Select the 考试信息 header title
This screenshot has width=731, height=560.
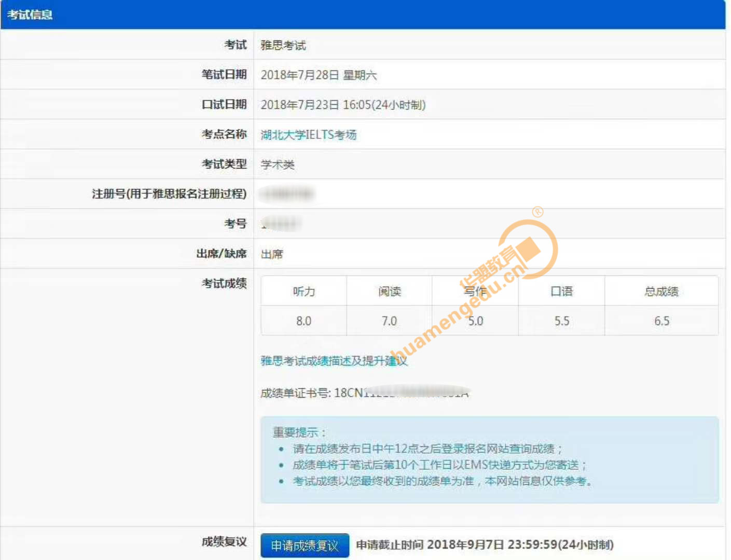pos(30,15)
